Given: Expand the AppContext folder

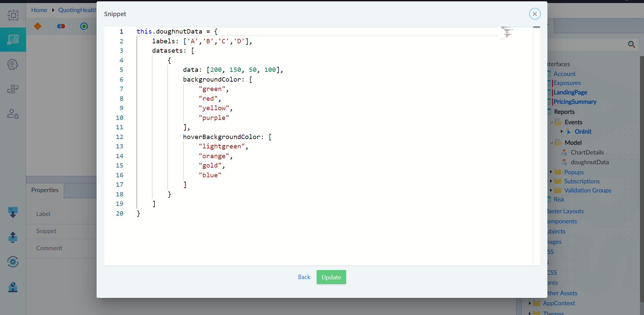Looking at the screenshot, I should tap(530, 303).
